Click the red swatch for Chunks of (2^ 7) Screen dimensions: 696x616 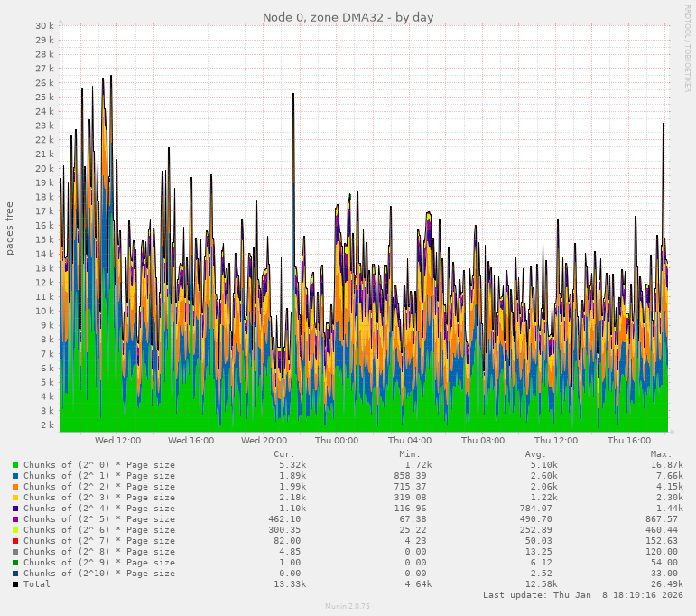tap(15, 541)
